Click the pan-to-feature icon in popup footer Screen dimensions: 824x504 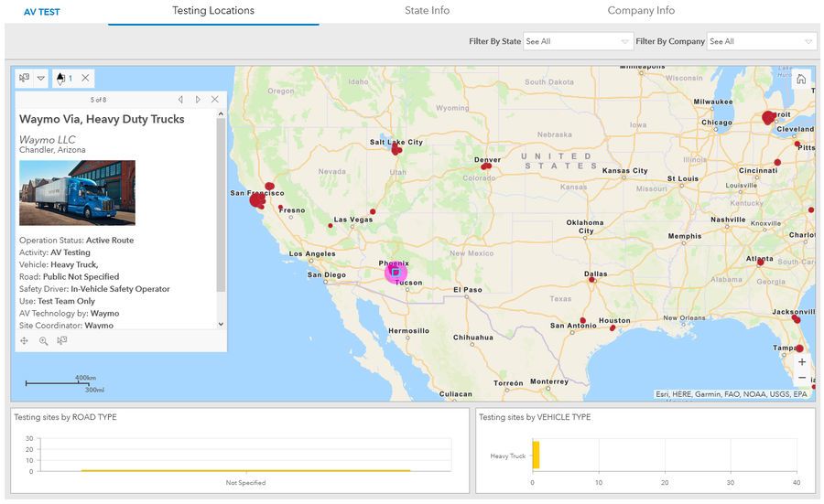(24, 340)
